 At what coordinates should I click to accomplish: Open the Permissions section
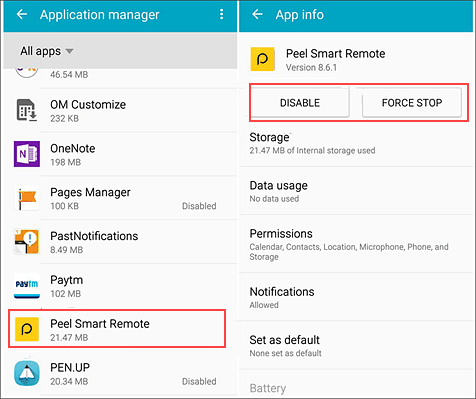[x=356, y=244]
